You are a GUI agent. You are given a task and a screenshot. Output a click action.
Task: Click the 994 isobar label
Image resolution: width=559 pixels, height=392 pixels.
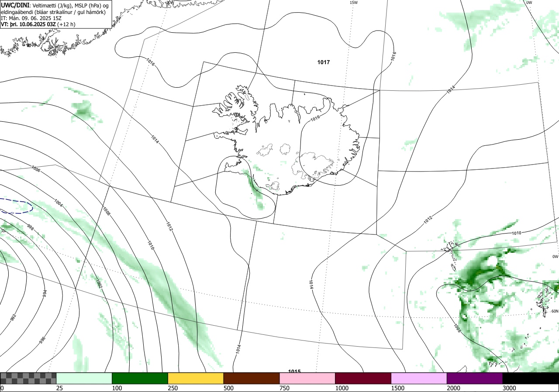(45, 293)
